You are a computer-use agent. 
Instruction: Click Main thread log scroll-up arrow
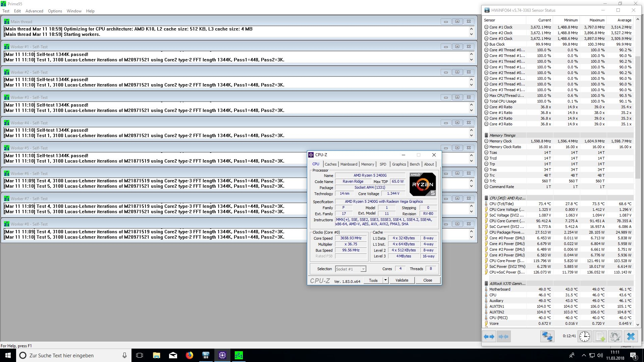[x=471, y=29]
